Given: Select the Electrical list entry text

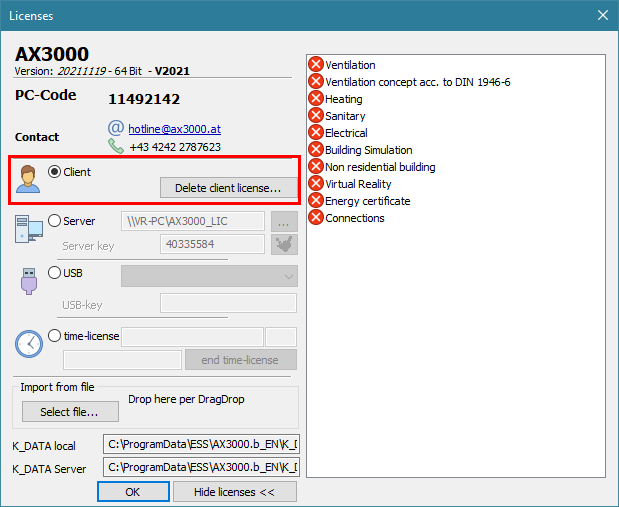Looking at the screenshot, I should pyautogui.click(x=346, y=133).
